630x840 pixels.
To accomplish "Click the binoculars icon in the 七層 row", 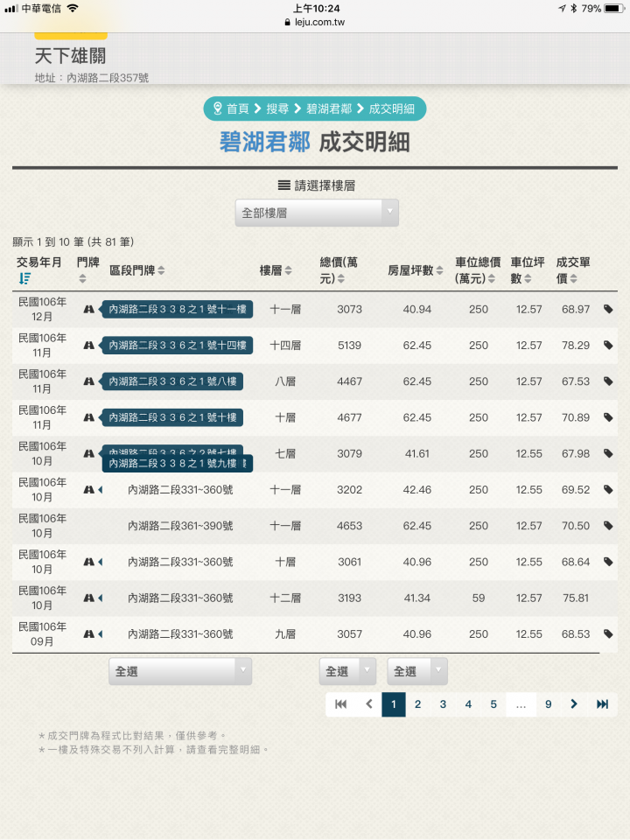I will point(89,453).
